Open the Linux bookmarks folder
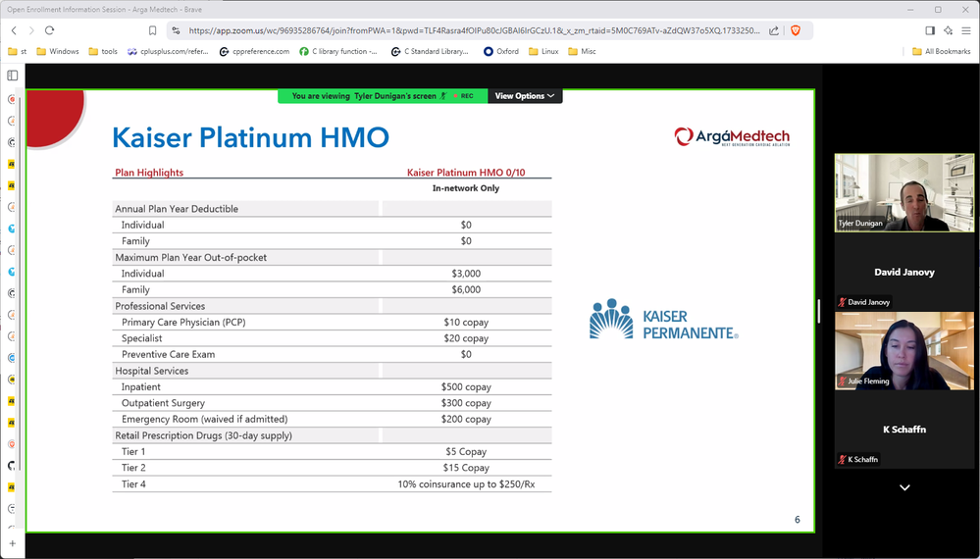 543,51
